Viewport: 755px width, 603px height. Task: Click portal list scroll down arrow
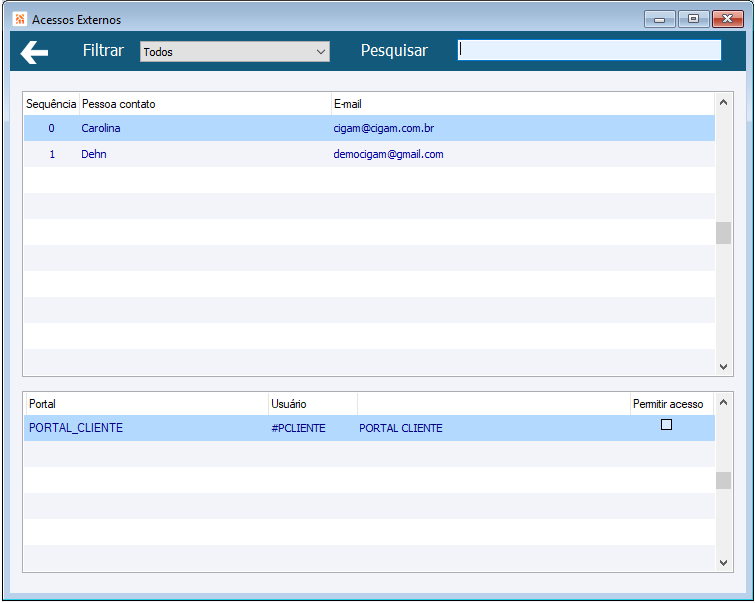coord(723,562)
